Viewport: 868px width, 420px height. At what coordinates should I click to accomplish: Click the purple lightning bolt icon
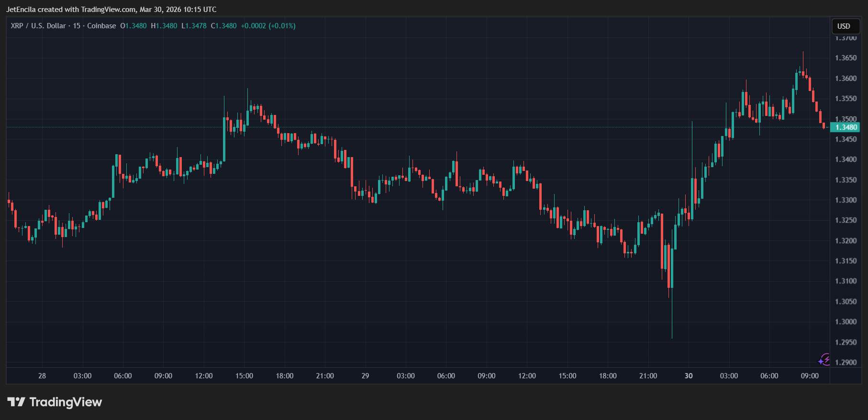824,359
